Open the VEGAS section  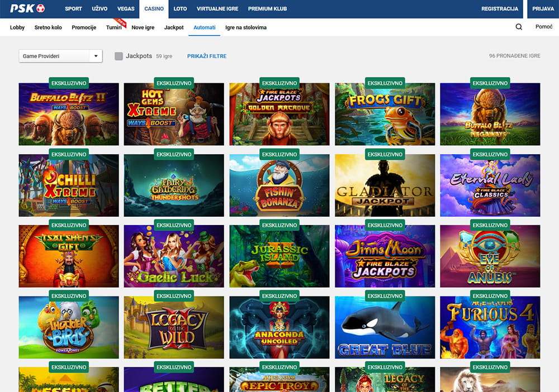pos(126,8)
